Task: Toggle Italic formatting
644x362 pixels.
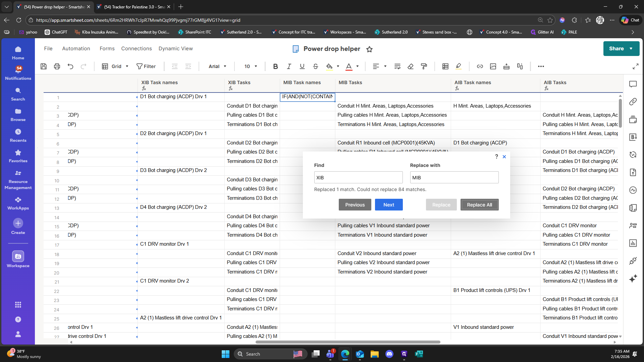Action: [289, 66]
